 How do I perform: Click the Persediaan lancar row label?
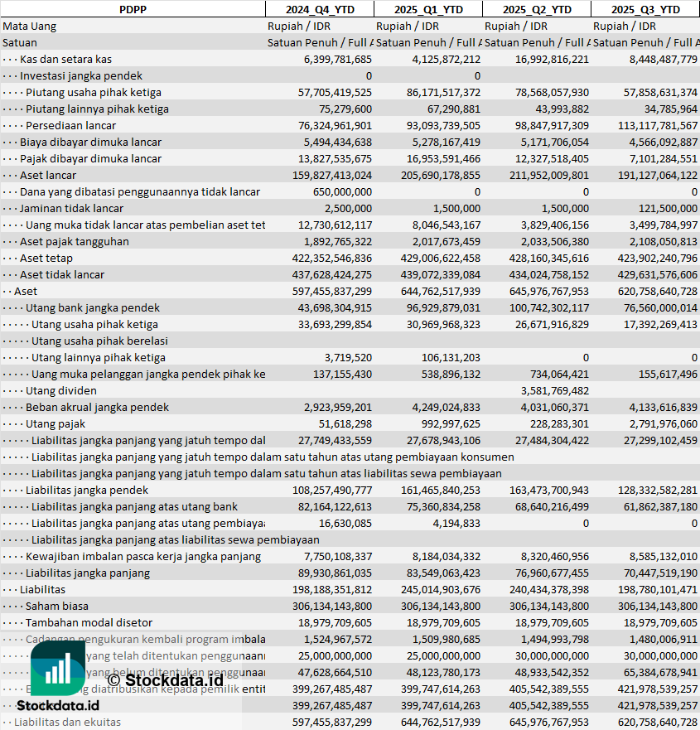click(x=70, y=125)
